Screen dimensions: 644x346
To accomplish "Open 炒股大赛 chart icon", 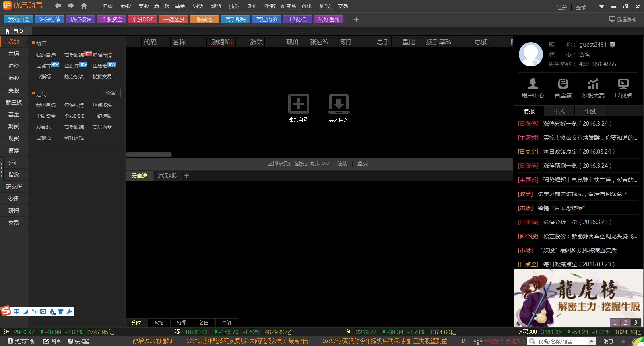I will point(593,84).
